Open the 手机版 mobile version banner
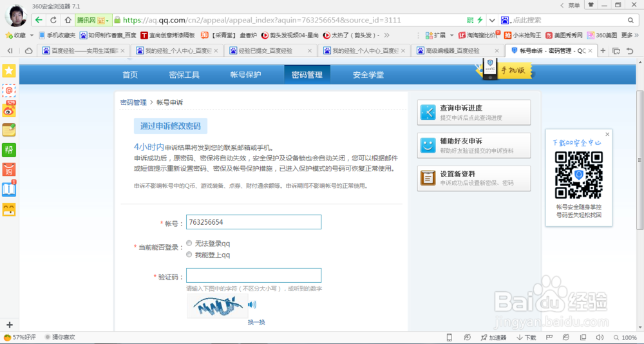This screenshot has width=644, height=344. tap(504, 70)
